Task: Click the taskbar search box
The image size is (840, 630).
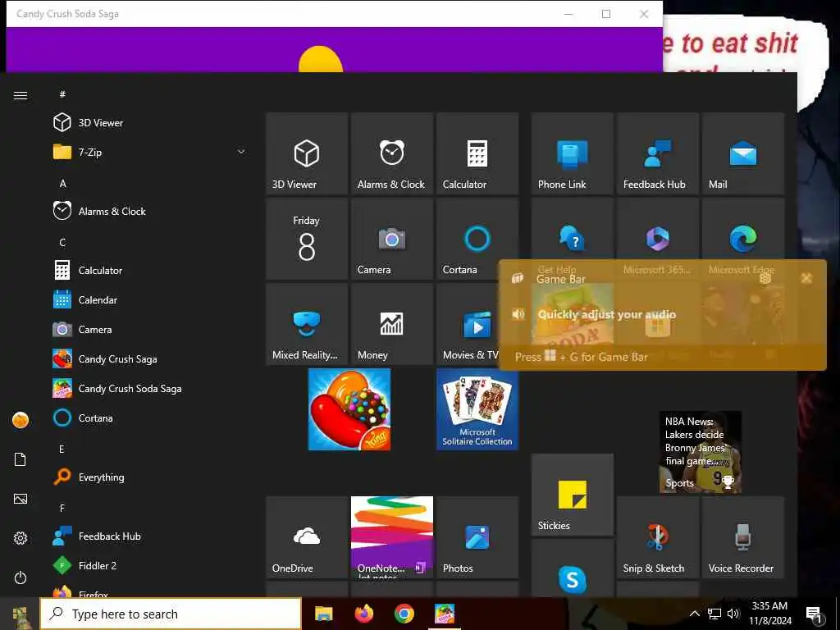Action: (x=171, y=614)
